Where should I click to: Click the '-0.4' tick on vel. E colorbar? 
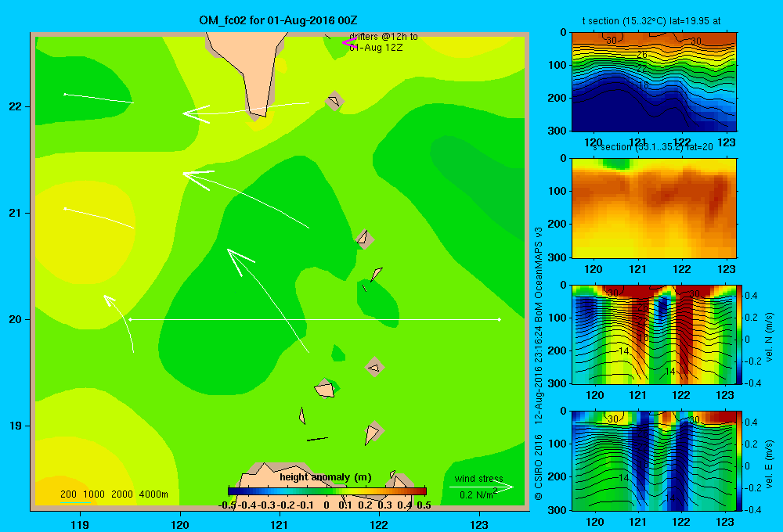(x=752, y=510)
